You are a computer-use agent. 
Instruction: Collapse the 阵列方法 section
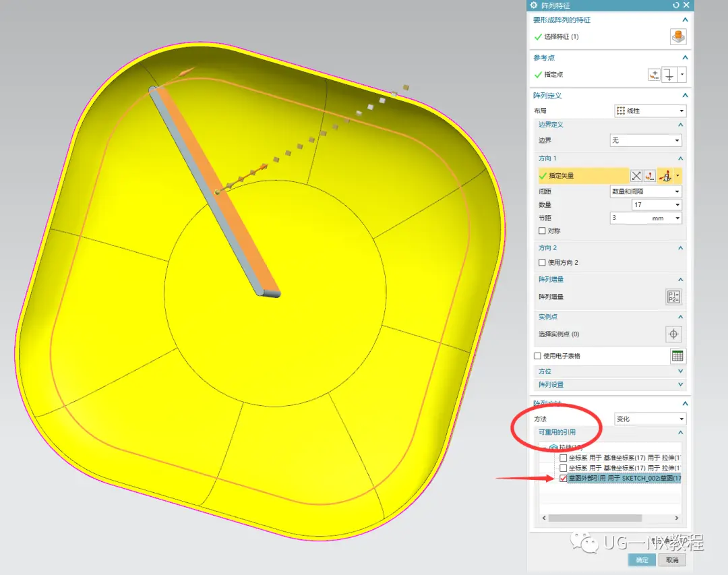point(685,404)
